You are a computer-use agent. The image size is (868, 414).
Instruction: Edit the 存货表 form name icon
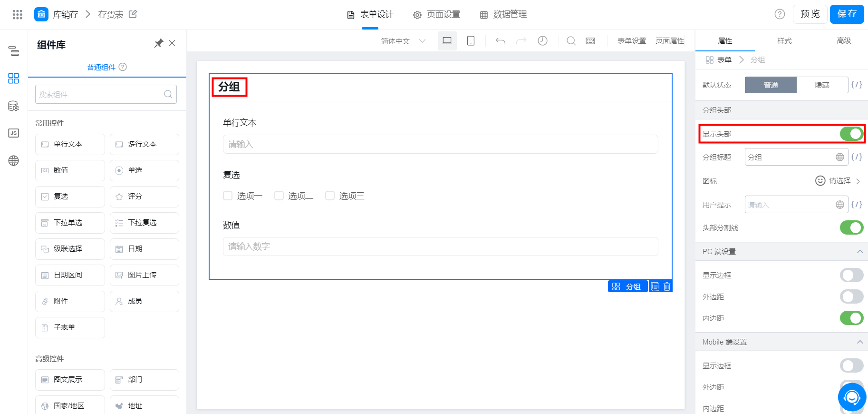tap(133, 14)
